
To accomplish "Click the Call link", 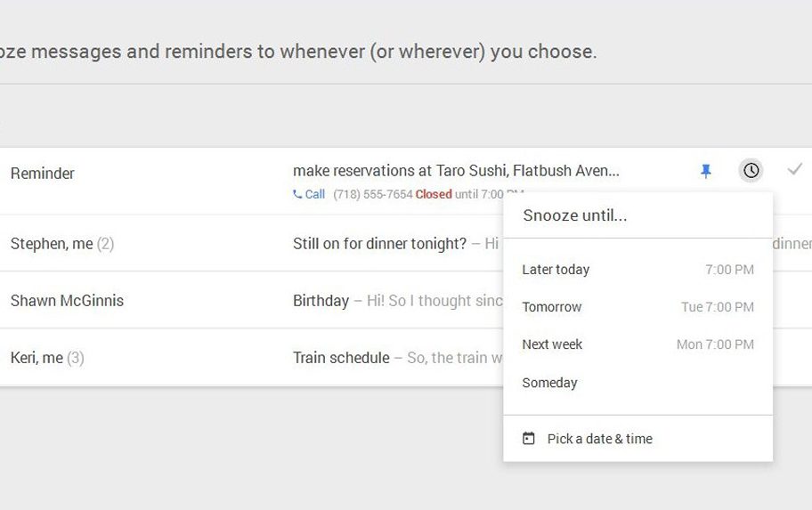I will tap(315, 194).
